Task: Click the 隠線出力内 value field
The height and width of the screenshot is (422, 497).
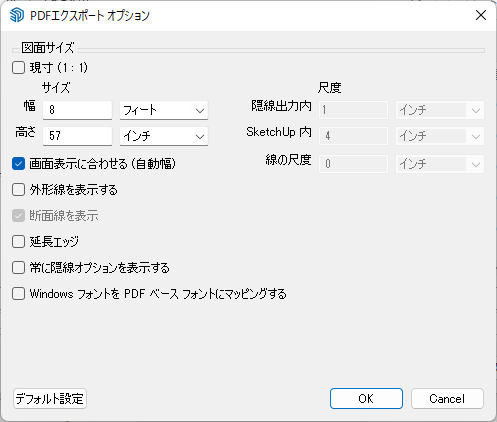Action: tap(353, 110)
